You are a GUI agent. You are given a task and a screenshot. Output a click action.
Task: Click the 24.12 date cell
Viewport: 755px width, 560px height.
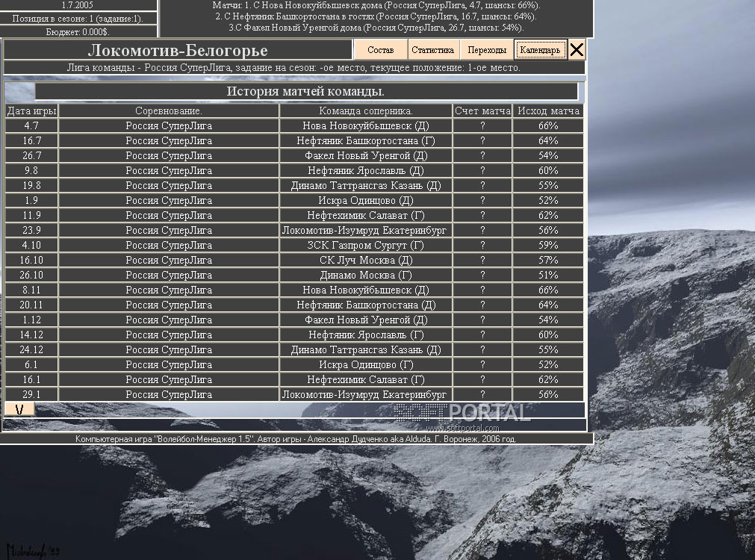pyautogui.click(x=31, y=349)
